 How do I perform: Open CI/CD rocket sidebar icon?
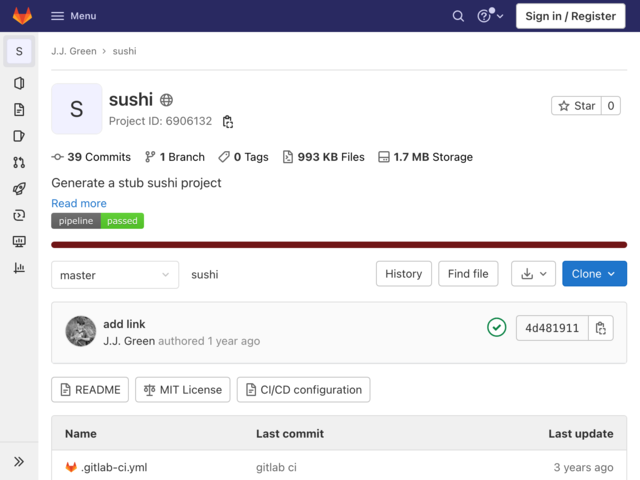[x=19, y=189]
